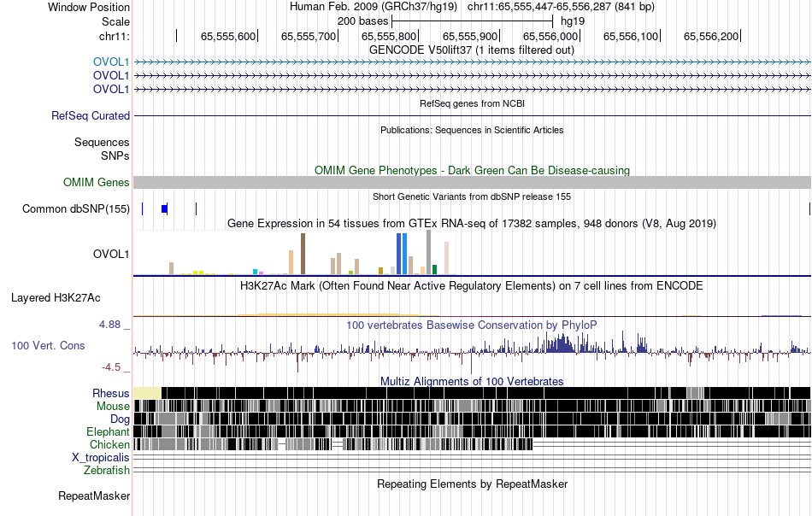This screenshot has height=516, width=812.
Task: Click the RefSeq Curated track label
Action: point(90,116)
